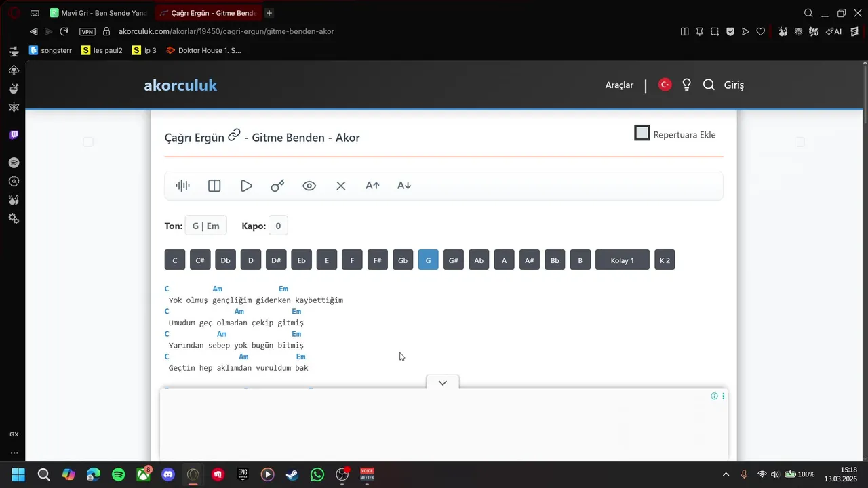Open sidebar settings gear icon
The image size is (868, 488).
(x=14, y=219)
